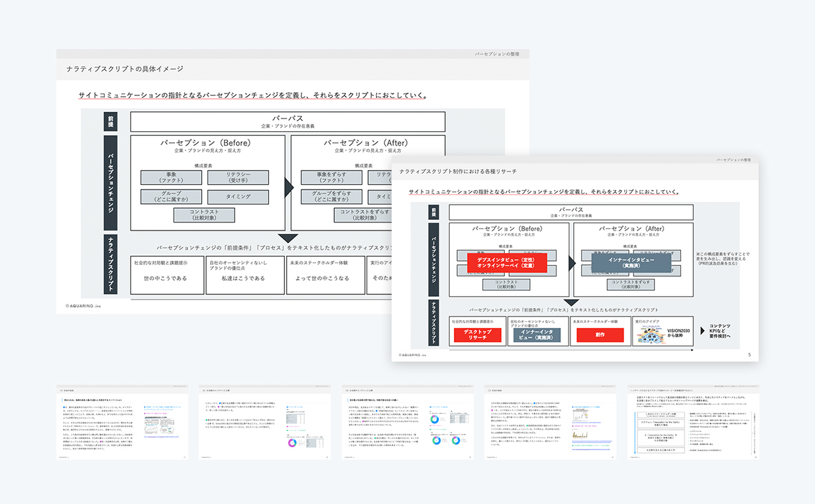Select the red デスクトップリサーチ box
Viewport: 815px width, 504px height.
point(477,334)
